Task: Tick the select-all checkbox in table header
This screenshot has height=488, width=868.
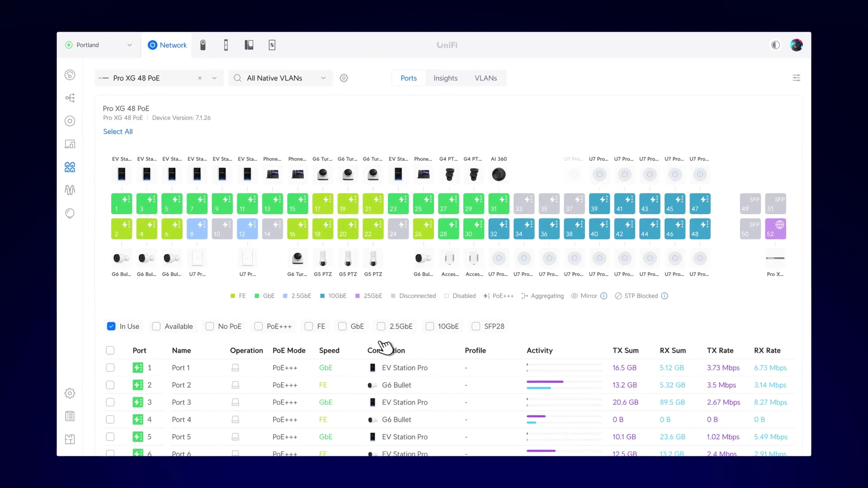Action: [x=110, y=351]
